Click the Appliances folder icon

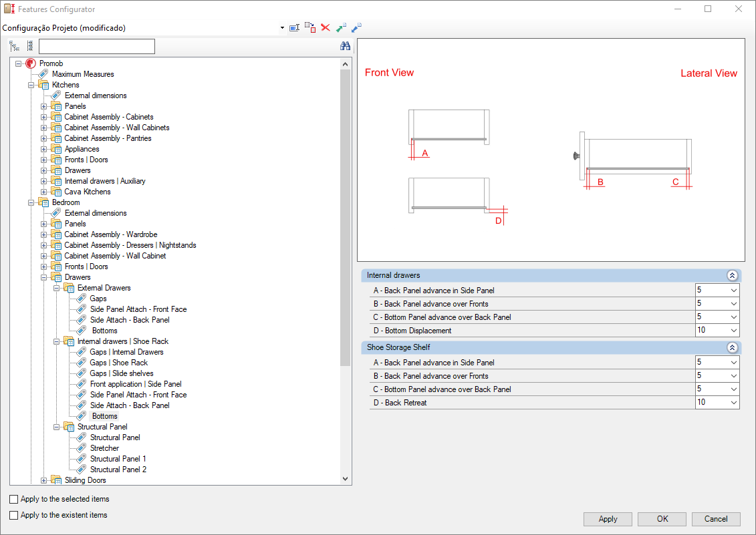point(56,149)
